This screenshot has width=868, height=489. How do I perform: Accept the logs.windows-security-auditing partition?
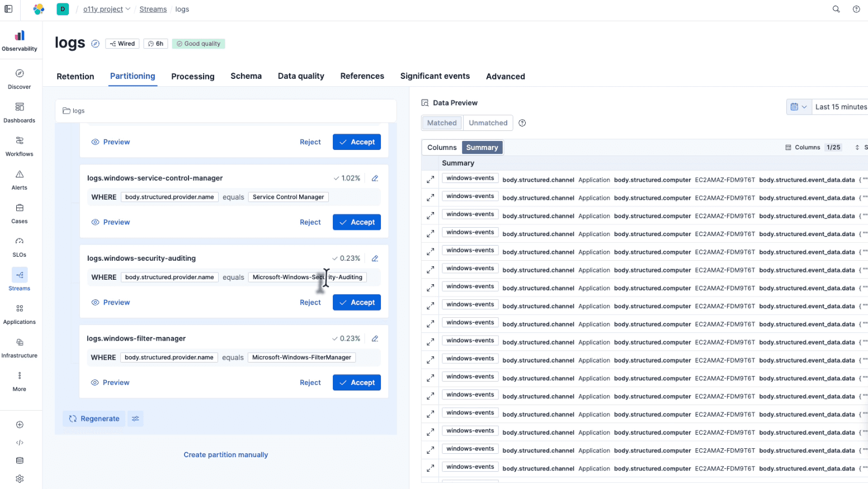tap(356, 302)
